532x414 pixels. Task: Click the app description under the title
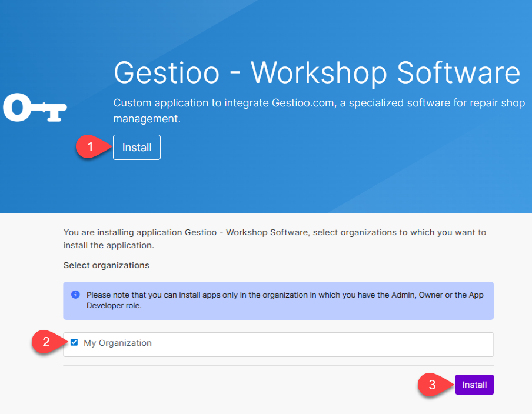[318, 111]
